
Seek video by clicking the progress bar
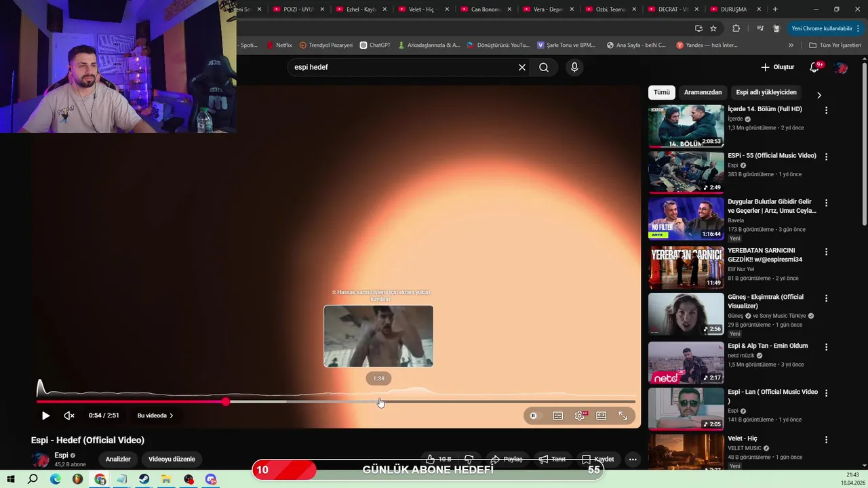tap(336, 402)
